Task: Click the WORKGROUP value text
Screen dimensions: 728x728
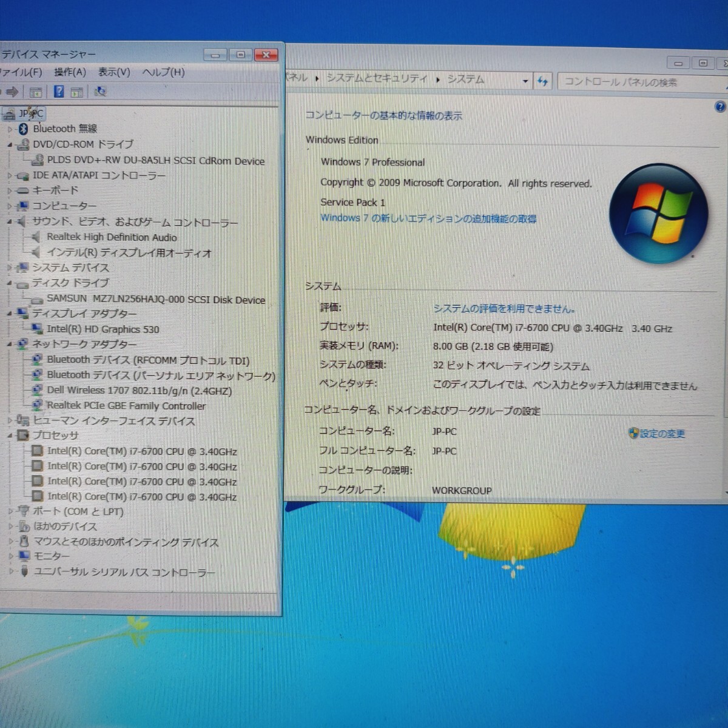Action: pos(462,490)
